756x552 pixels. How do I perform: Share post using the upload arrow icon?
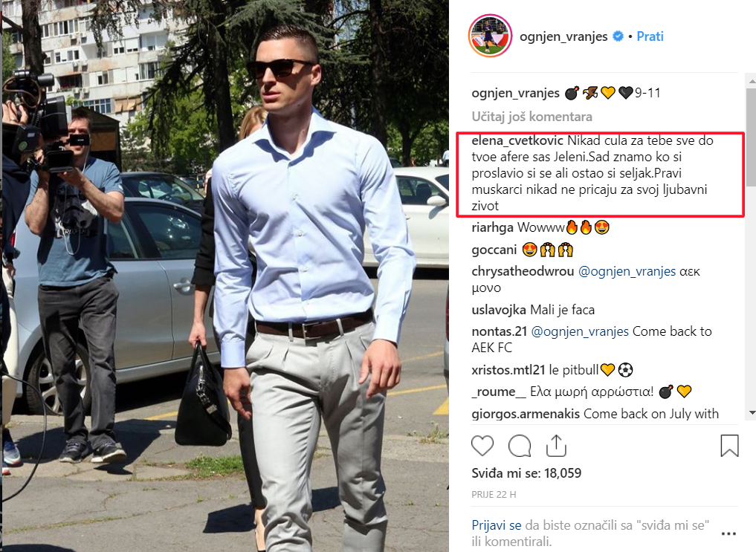(556, 446)
